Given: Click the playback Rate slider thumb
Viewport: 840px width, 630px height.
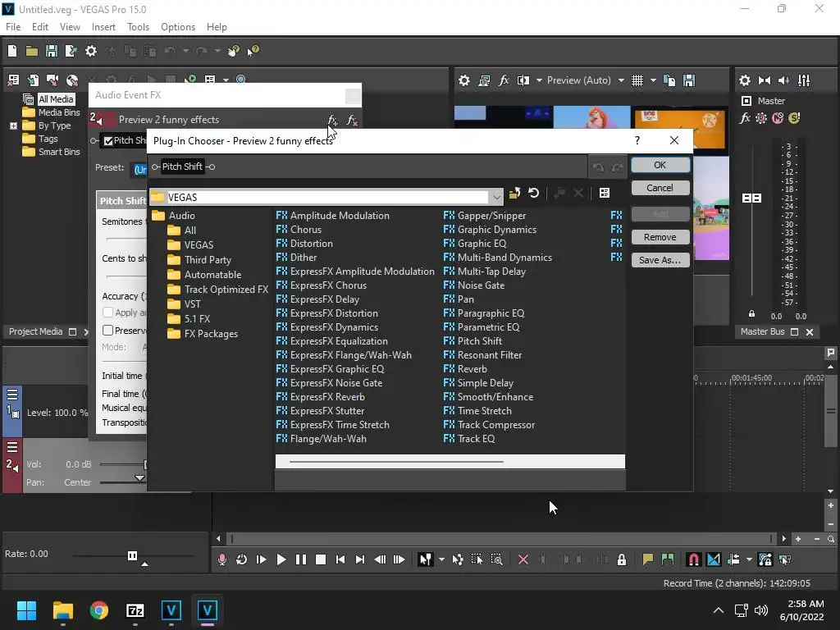Looking at the screenshot, I should pyautogui.click(x=132, y=555).
